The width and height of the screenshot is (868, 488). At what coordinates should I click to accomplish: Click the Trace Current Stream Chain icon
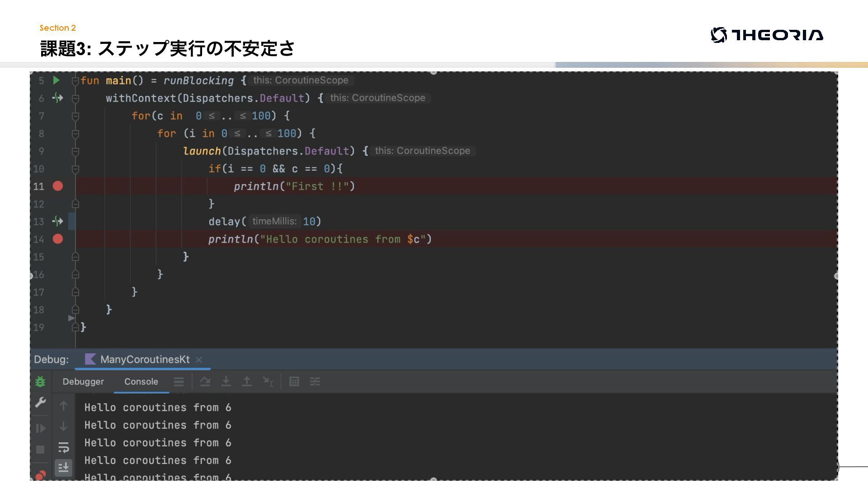[315, 382]
